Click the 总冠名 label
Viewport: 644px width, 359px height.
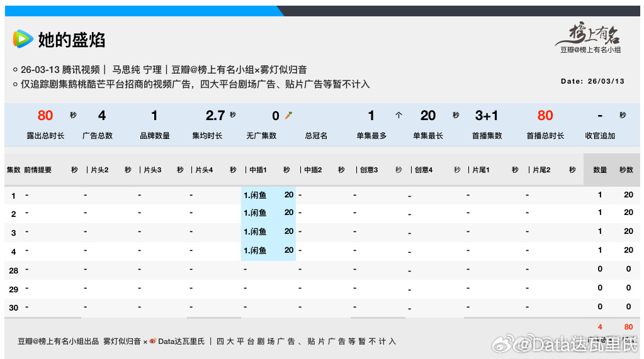pyautogui.click(x=316, y=135)
